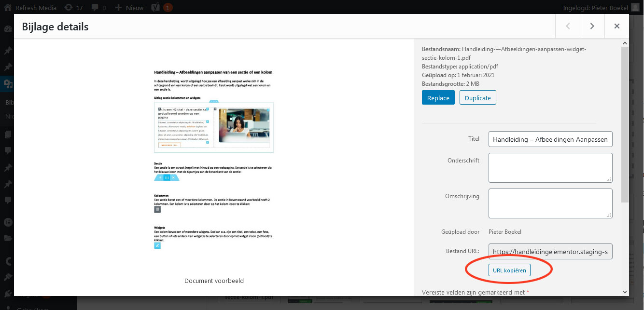Go to the next attachment arrow
This screenshot has height=310, width=644.
click(592, 27)
